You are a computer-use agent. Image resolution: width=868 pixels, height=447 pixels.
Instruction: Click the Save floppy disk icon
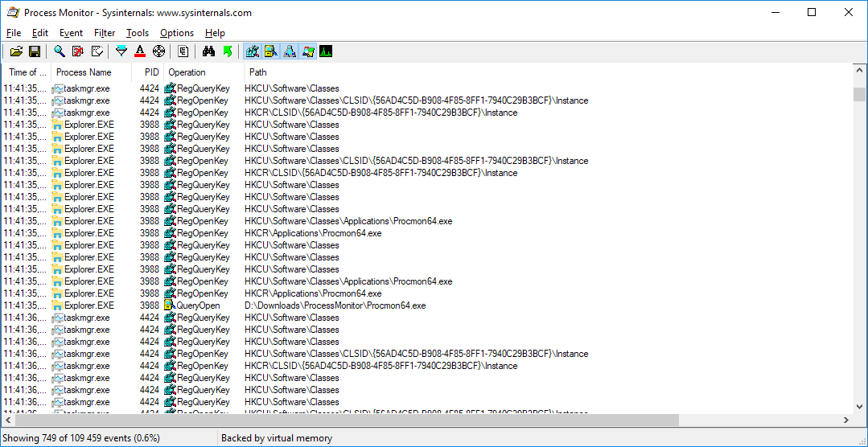point(35,51)
